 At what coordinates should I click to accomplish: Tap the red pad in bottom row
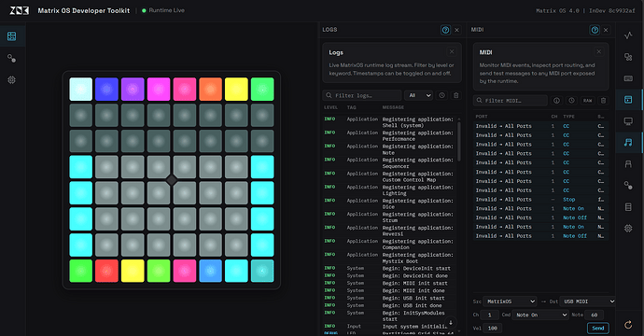(106, 271)
